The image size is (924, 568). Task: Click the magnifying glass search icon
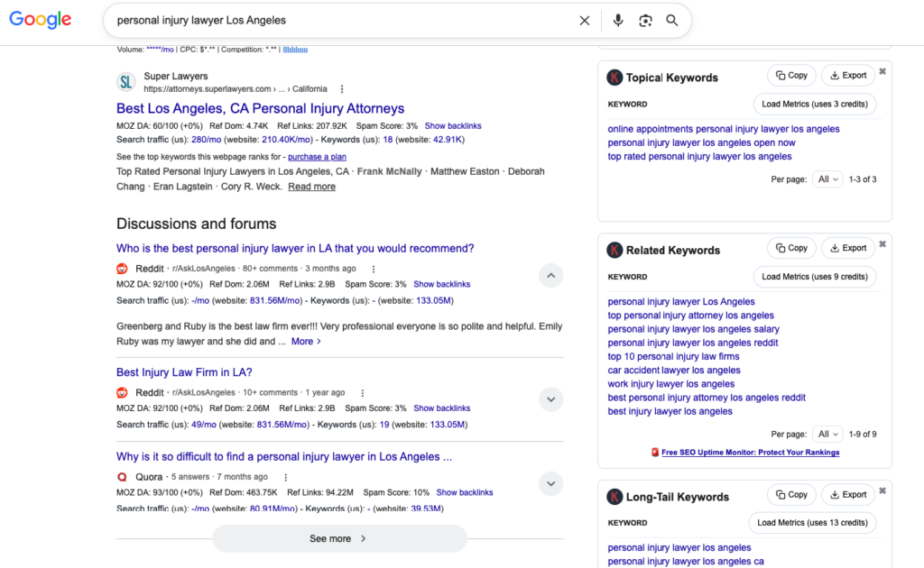coord(671,21)
